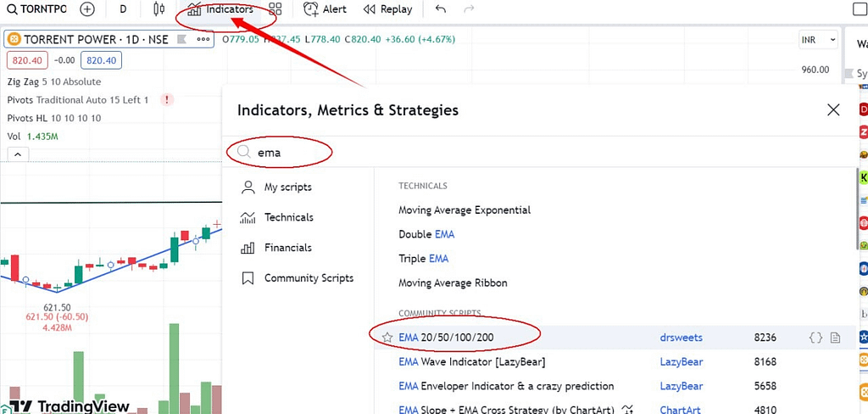Open the candlestick chart style icon
This screenshot has height=414, width=868.
159,9
